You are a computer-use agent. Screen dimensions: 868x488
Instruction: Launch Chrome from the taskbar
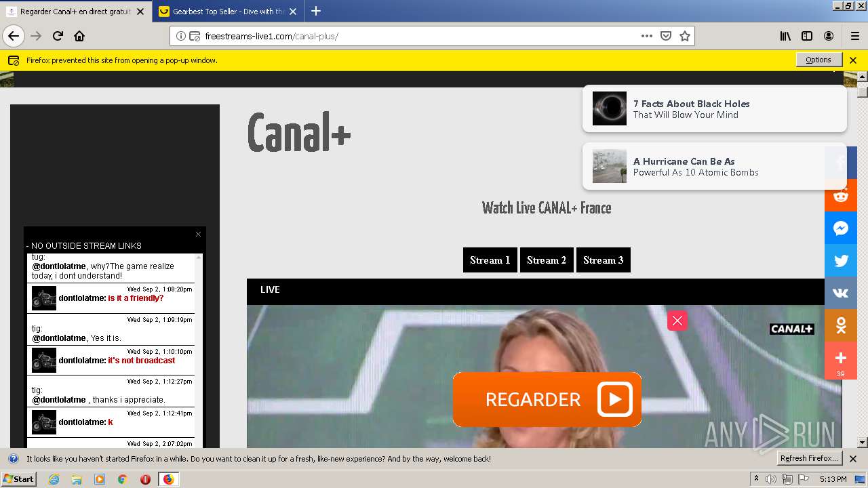pos(122,479)
